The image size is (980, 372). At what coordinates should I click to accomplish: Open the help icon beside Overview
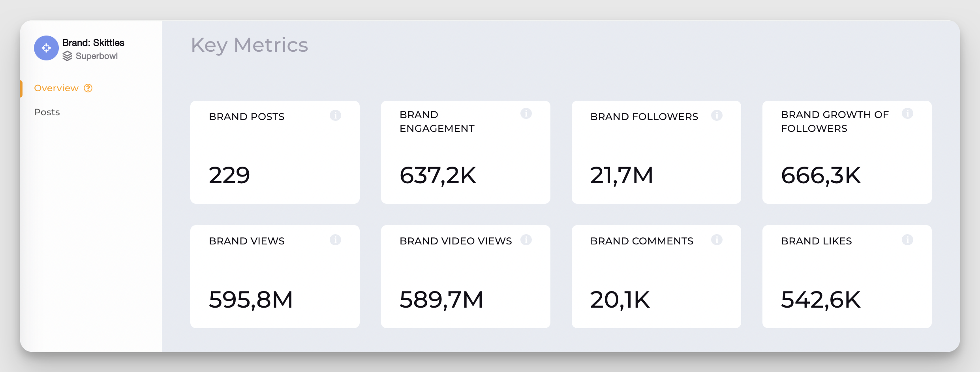88,88
